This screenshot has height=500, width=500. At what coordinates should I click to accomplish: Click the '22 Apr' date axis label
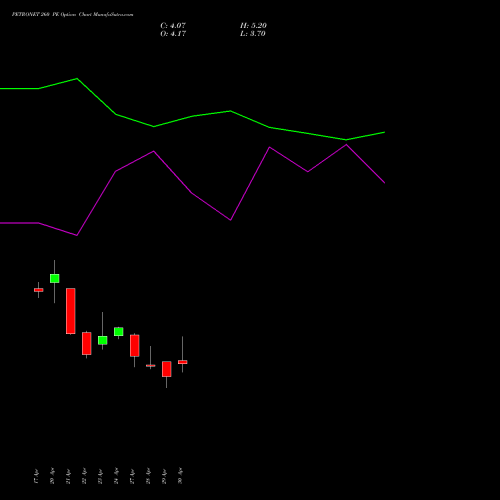(x=84, y=476)
